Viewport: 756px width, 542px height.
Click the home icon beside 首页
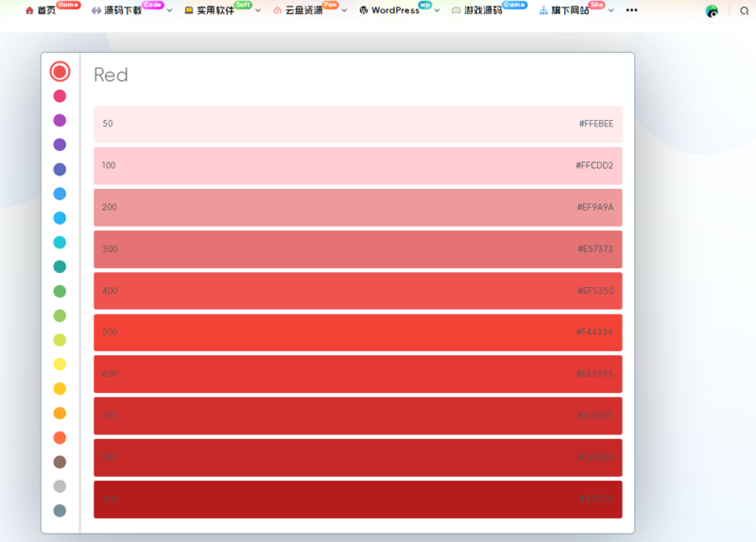coord(29,10)
